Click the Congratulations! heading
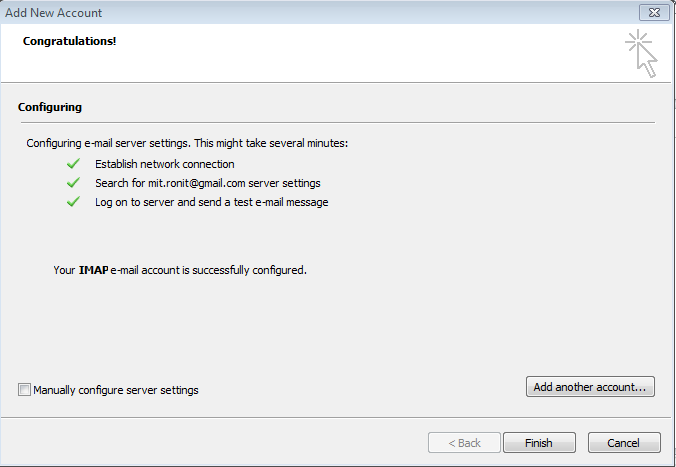Screen dimensions: 676x467 tap(69, 41)
